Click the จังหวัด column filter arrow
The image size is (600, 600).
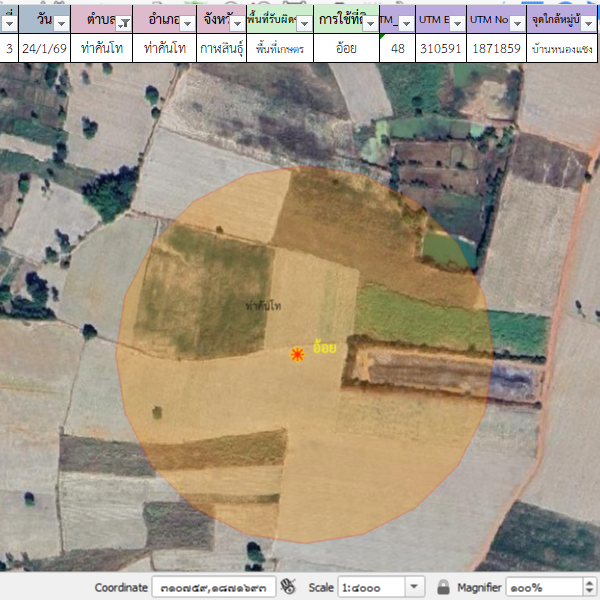[236, 23]
